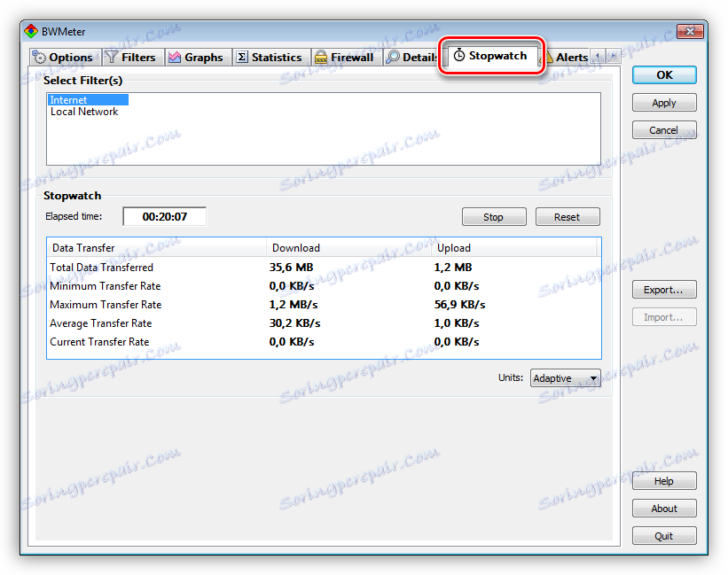
Task: Click the Graphs tab chart icon
Action: [175, 57]
